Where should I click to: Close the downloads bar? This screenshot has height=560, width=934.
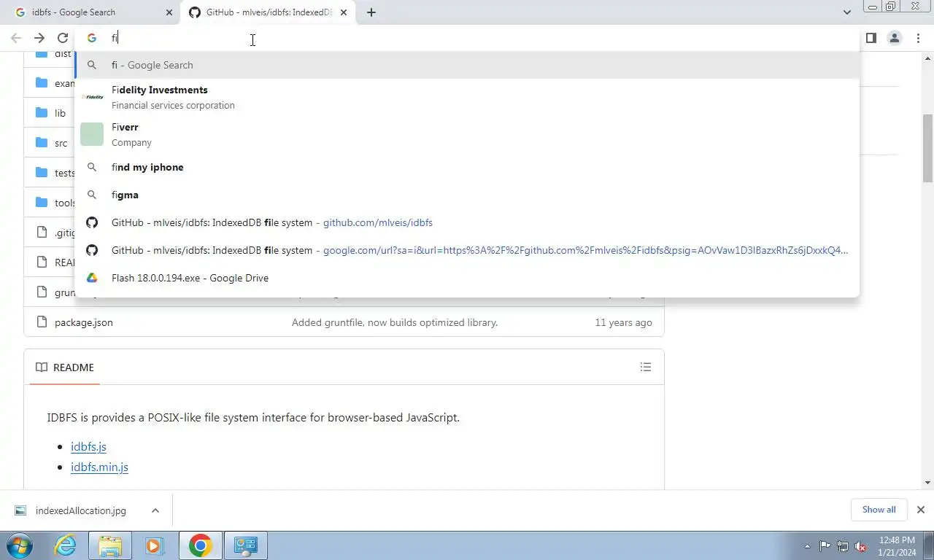point(921,510)
